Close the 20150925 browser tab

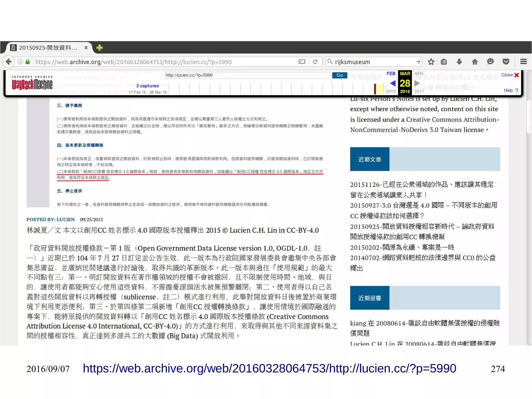[86, 48]
